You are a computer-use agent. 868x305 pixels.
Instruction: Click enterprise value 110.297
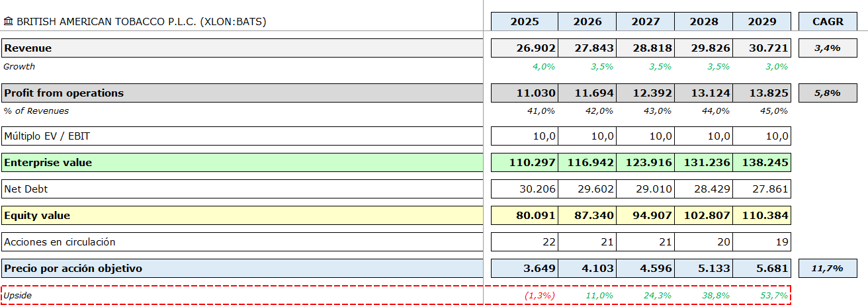tap(525, 163)
